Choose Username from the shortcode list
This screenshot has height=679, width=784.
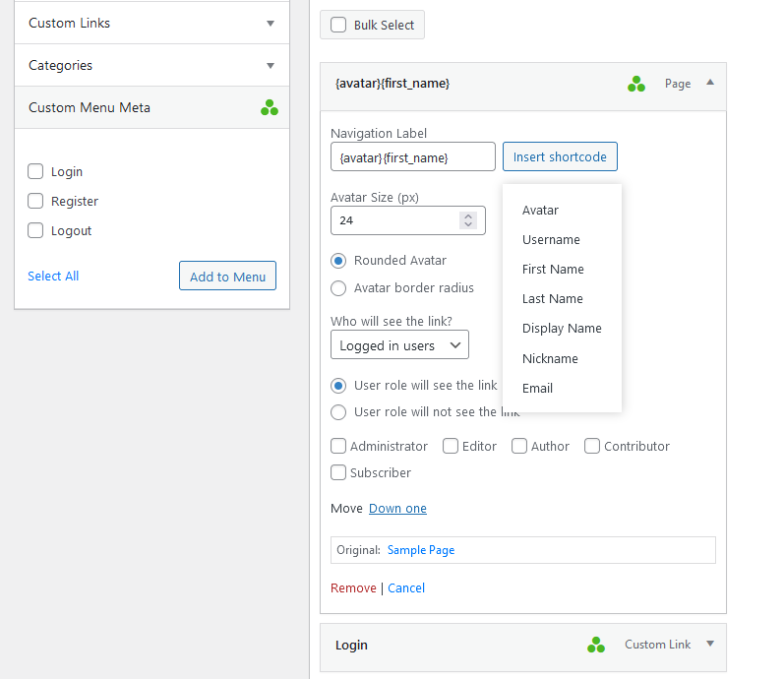tap(551, 240)
